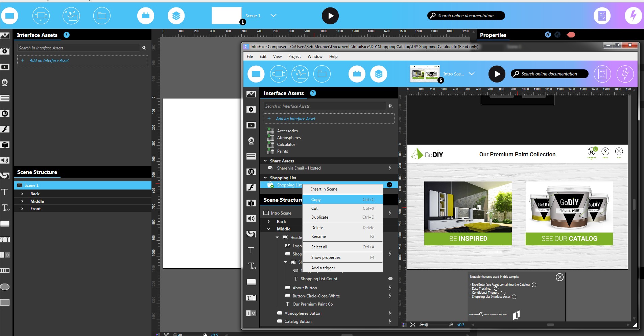
Task: Click the shopping cart icon in scene header
Action: pos(592,152)
